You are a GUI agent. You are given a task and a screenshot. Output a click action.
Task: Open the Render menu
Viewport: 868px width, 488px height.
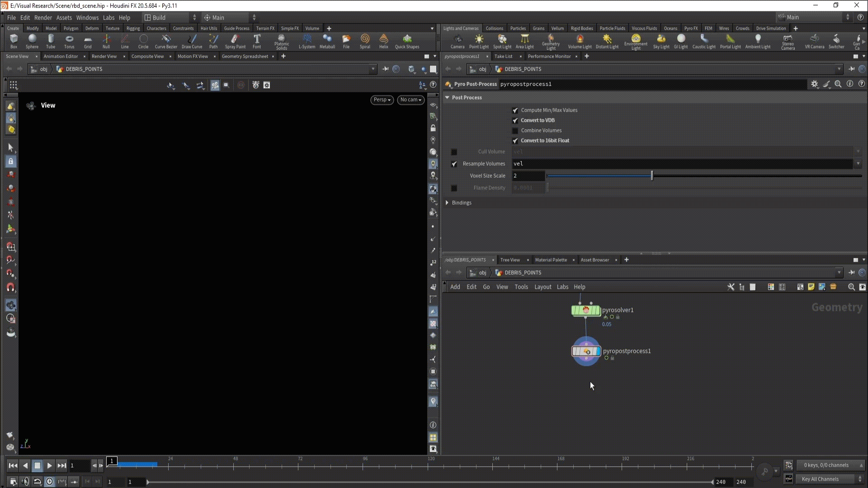point(43,18)
